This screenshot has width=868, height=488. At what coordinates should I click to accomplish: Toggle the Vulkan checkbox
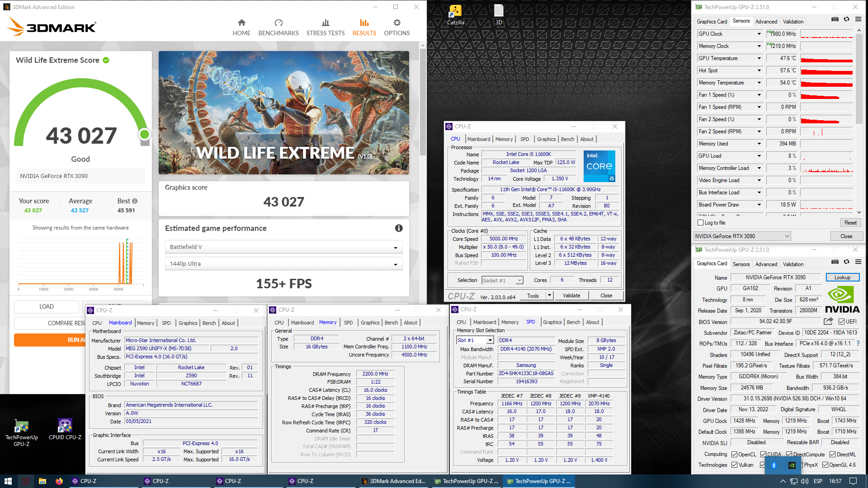click(x=734, y=465)
